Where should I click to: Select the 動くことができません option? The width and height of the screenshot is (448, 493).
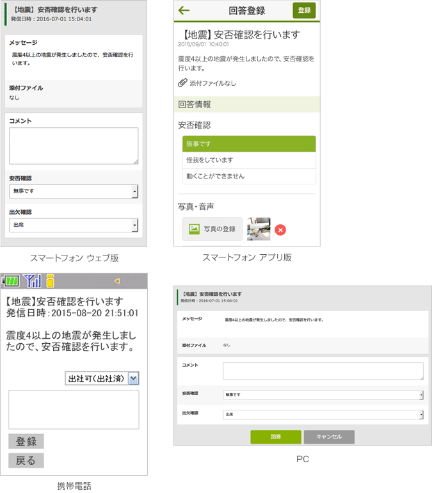coord(248,176)
